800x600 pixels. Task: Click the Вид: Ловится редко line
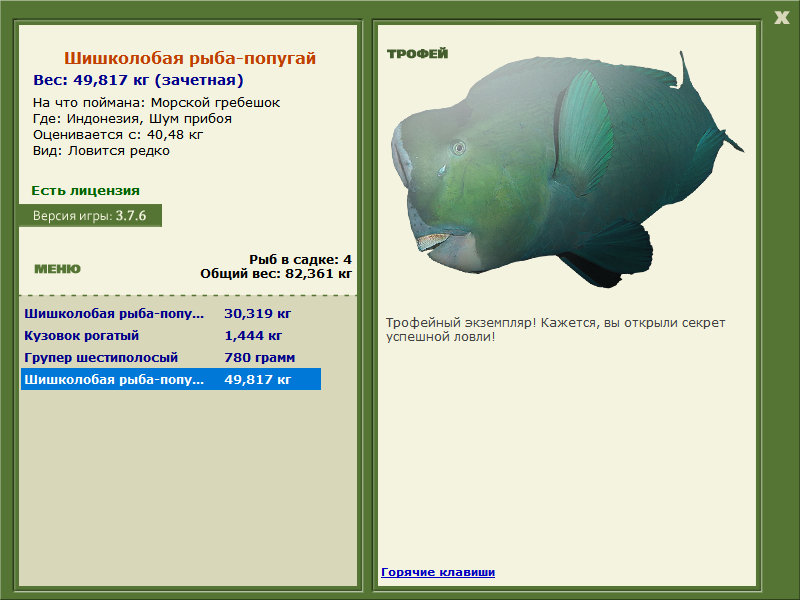coord(101,151)
